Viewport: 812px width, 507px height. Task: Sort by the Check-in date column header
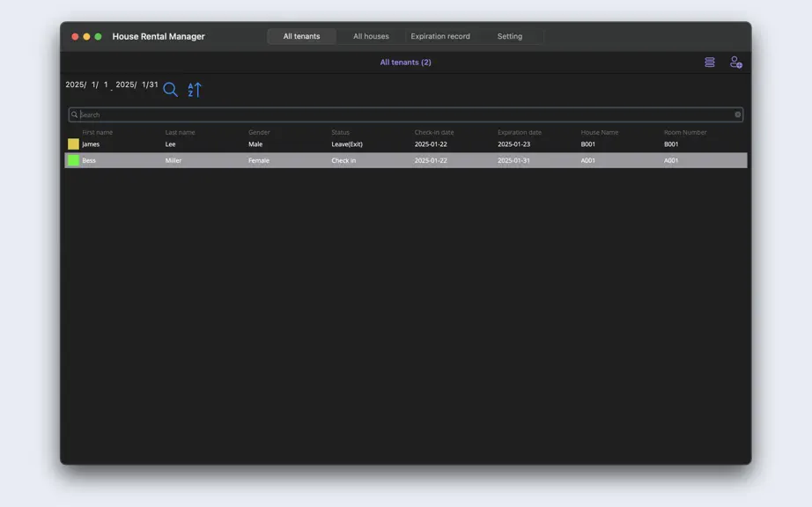pos(434,132)
